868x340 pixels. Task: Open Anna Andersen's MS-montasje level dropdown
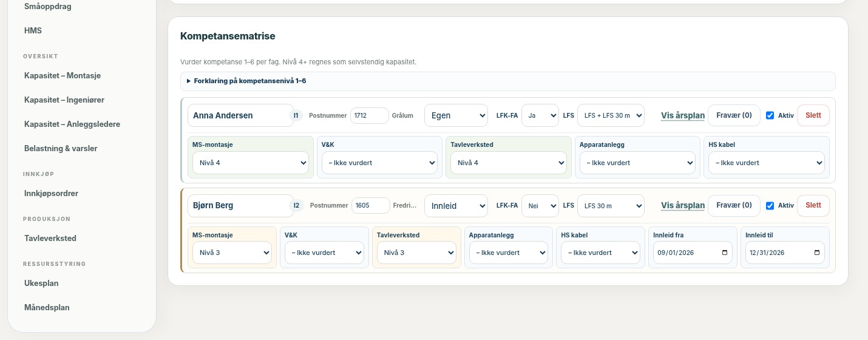click(x=251, y=163)
